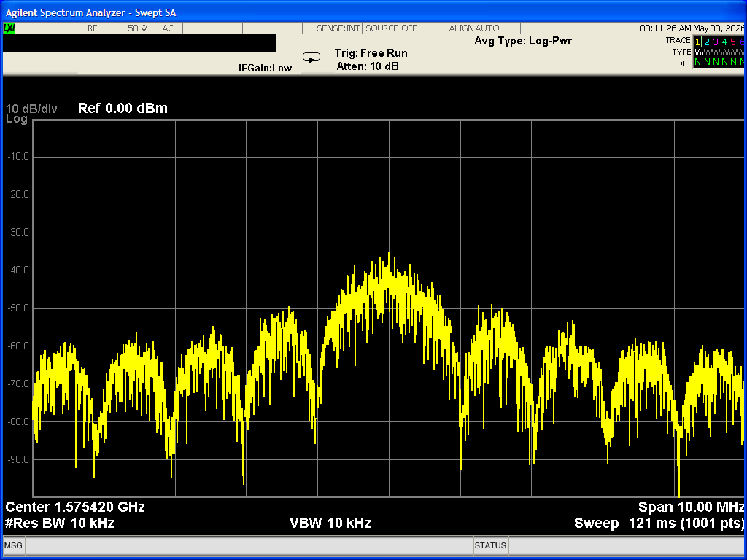Screen dimensions: 747x560
Task: Click the blacked-out title field
Action: 139,43
